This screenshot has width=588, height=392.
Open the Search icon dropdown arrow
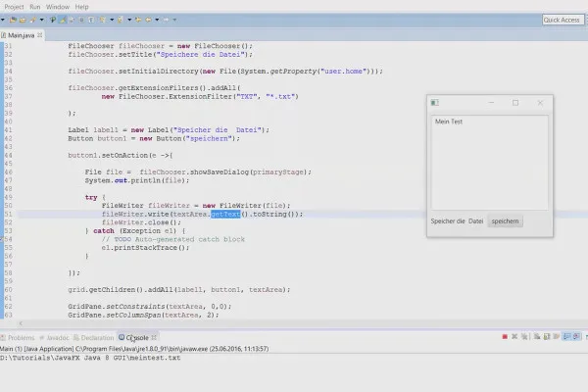(x=41, y=20)
